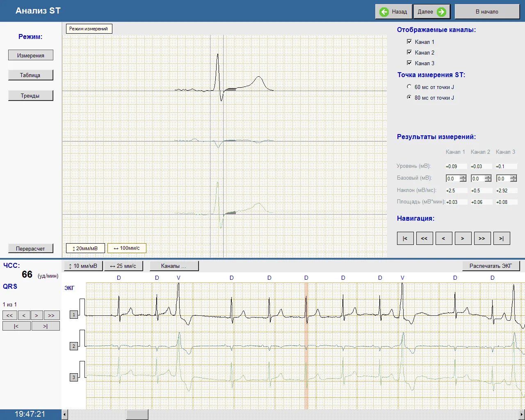Viewport: 525px width, 420px height.
Task: Proceed with the Далее button
Action: 431,12
